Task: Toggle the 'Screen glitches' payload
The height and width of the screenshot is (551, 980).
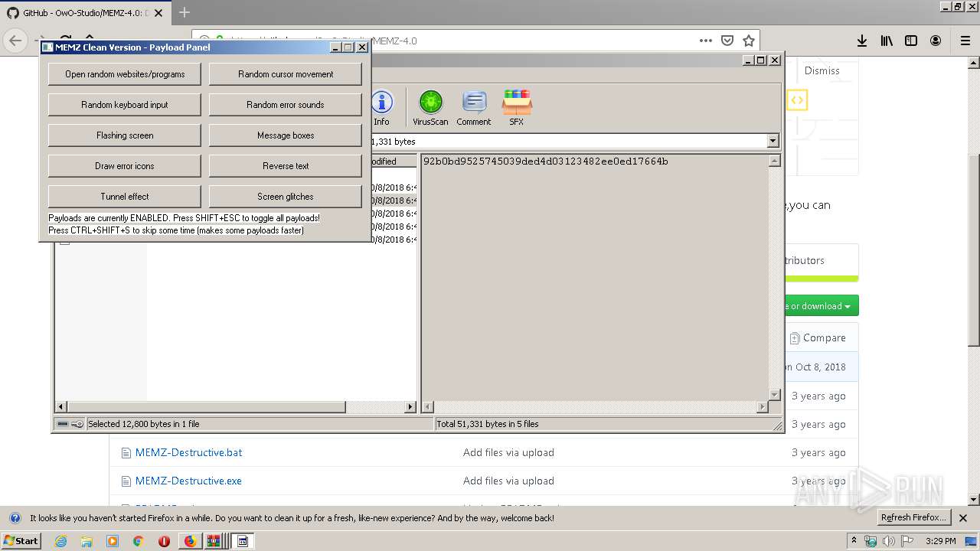Action: (286, 197)
